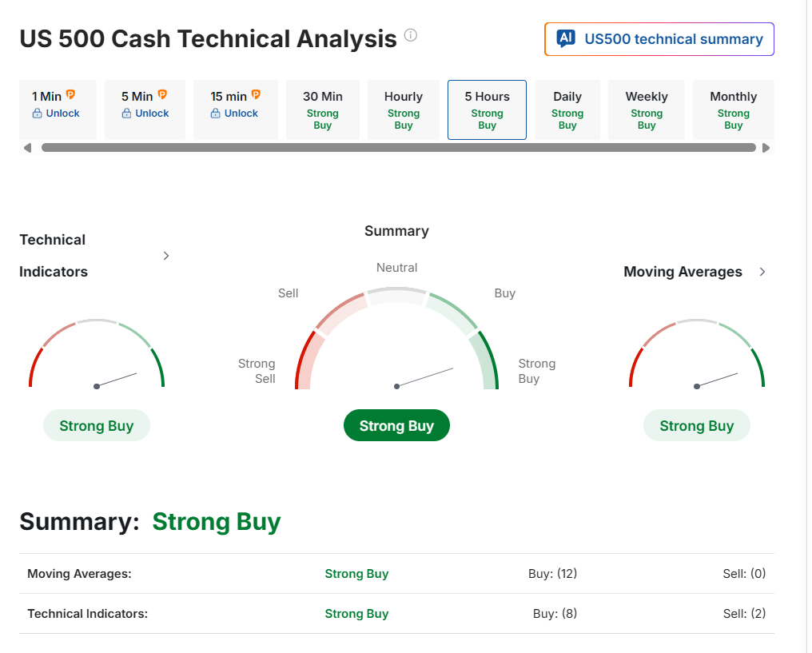Click the Unlock link under 15 min

click(x=241, y=113)
